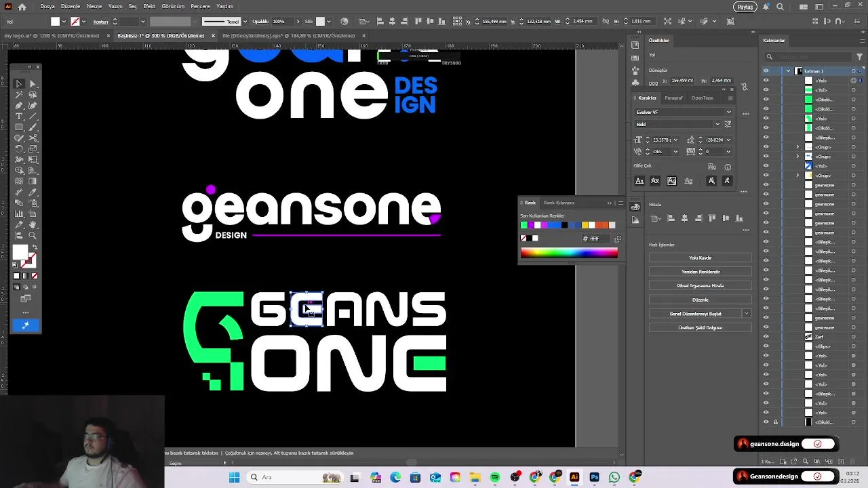Select the Column Graph tool

pyautogui.click(x=19, y=214)
